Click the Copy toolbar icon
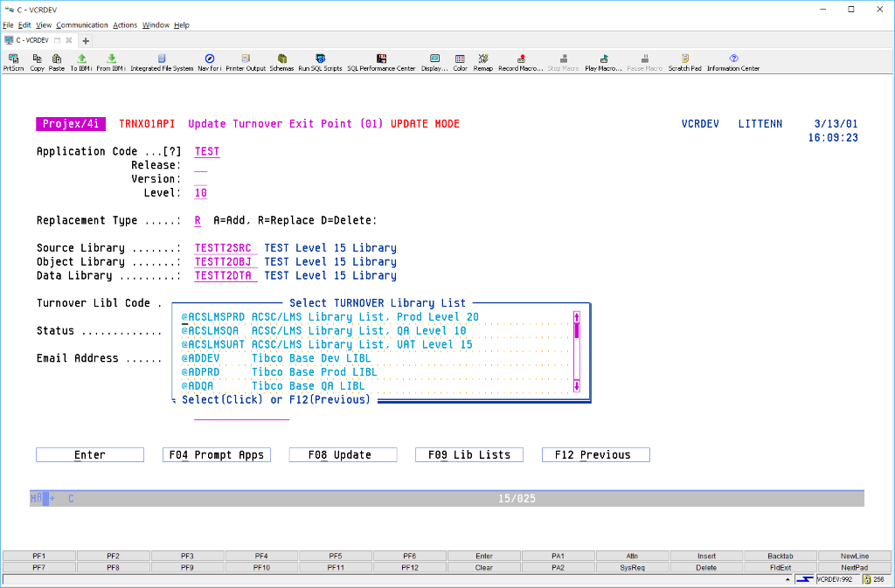895x588 pixels. [37, 62]
